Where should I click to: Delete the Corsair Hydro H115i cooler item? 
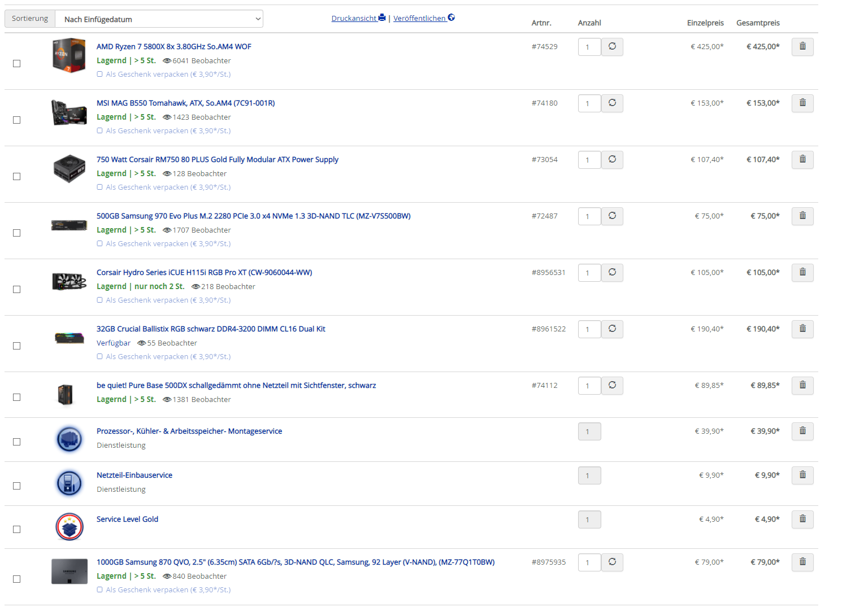click(802, 273)
